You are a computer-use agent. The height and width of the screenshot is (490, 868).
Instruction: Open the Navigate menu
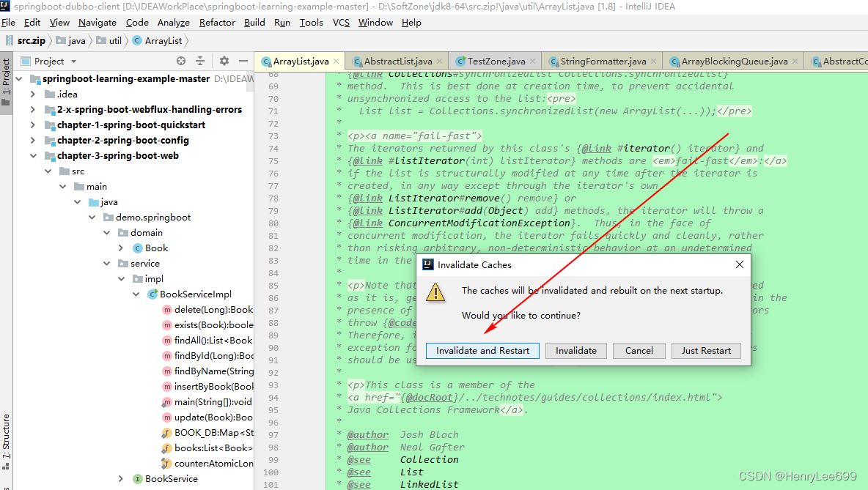[x=98, y=23]
